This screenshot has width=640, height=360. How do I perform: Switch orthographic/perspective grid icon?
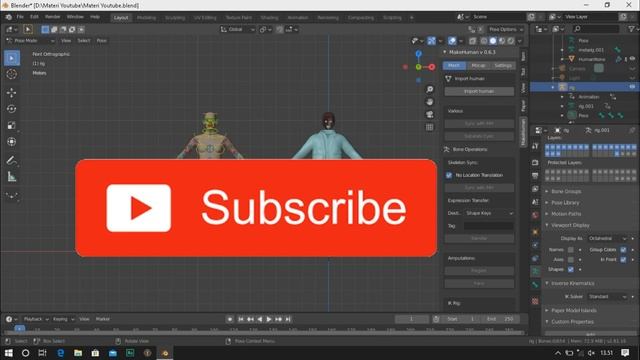coord(429,127)
